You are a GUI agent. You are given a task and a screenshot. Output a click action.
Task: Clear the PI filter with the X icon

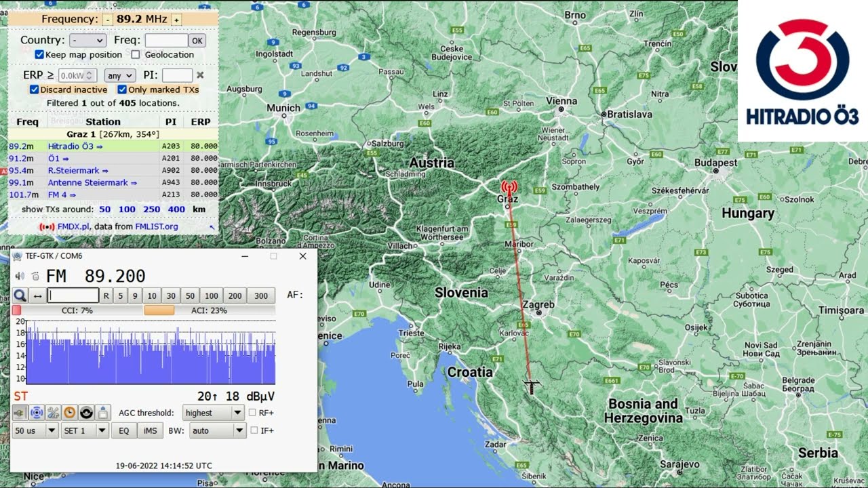(200, 75)
